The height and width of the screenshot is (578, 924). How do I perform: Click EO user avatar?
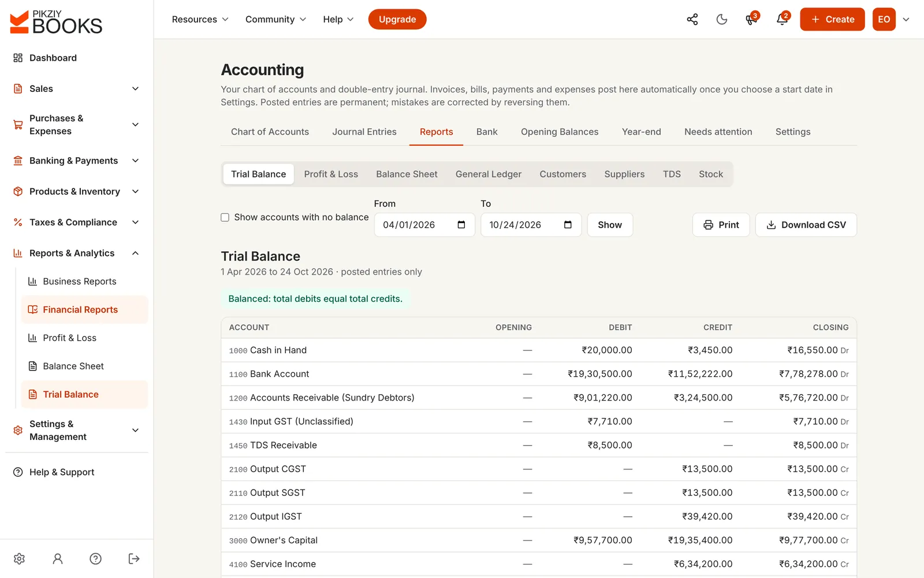point(884,19)
